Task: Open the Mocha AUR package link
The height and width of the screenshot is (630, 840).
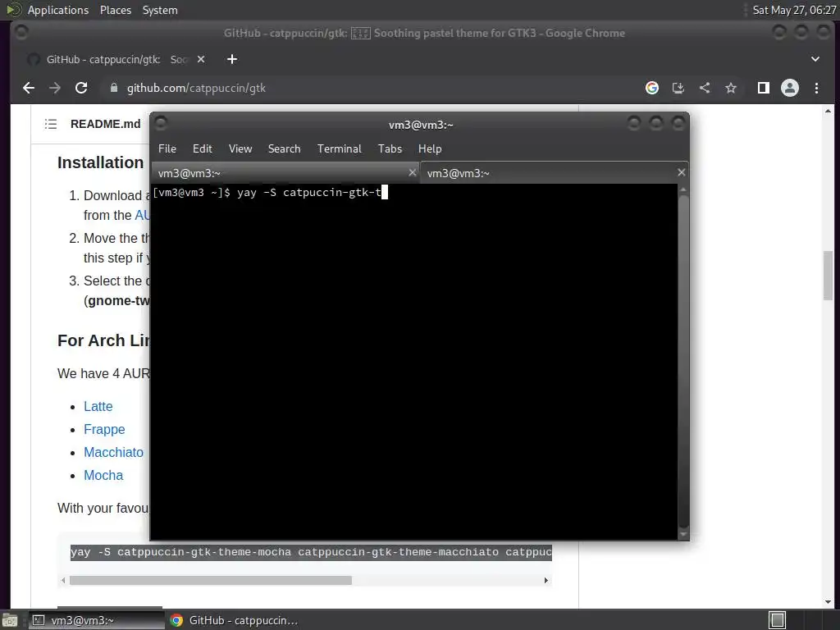Action: 103,475
